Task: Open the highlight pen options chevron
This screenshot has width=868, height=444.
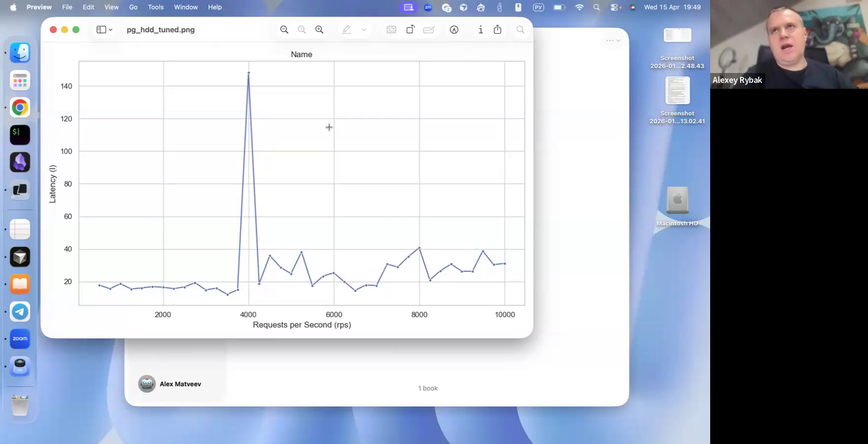Action: pyautogui.click(x=363, y=30)
